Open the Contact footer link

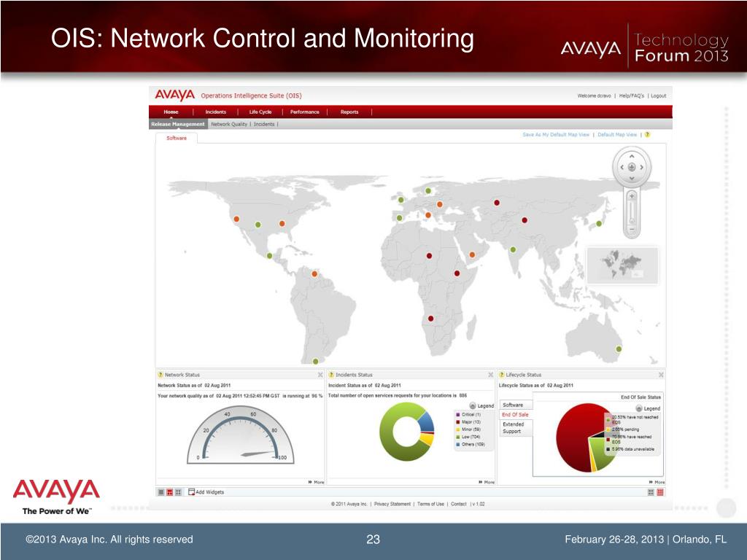(x=459, y=504)
